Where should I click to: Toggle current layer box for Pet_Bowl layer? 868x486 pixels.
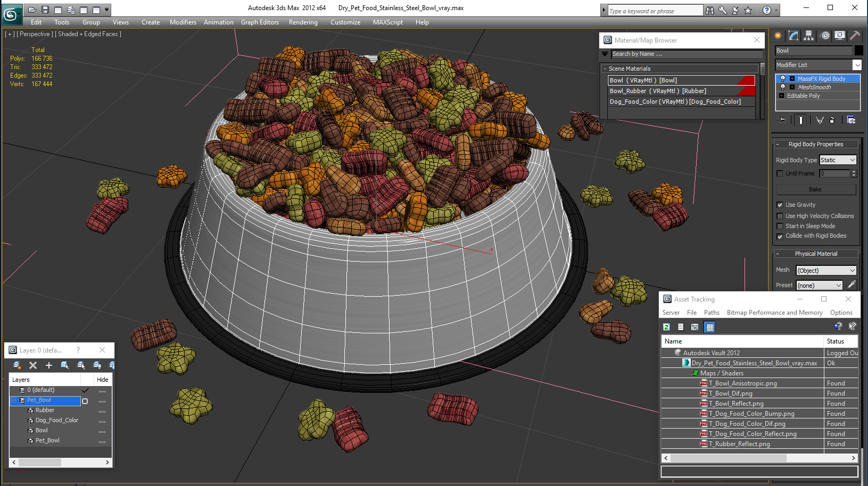click(x=85, y=401)
